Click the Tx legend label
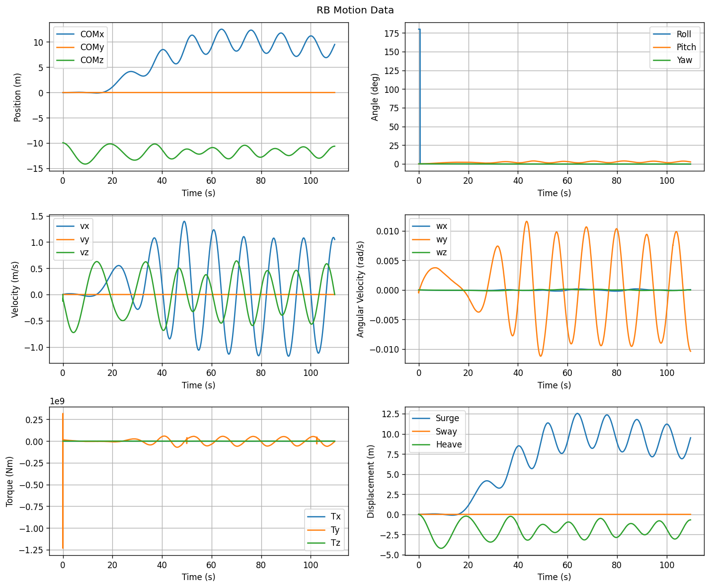This screenshot has height=588, width=710. tap(336, 517)
